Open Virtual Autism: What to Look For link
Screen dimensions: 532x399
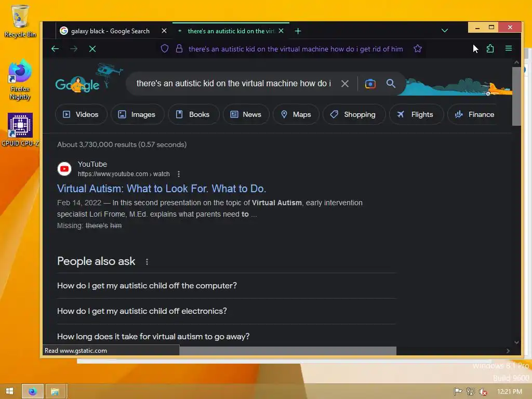point(162,189)
